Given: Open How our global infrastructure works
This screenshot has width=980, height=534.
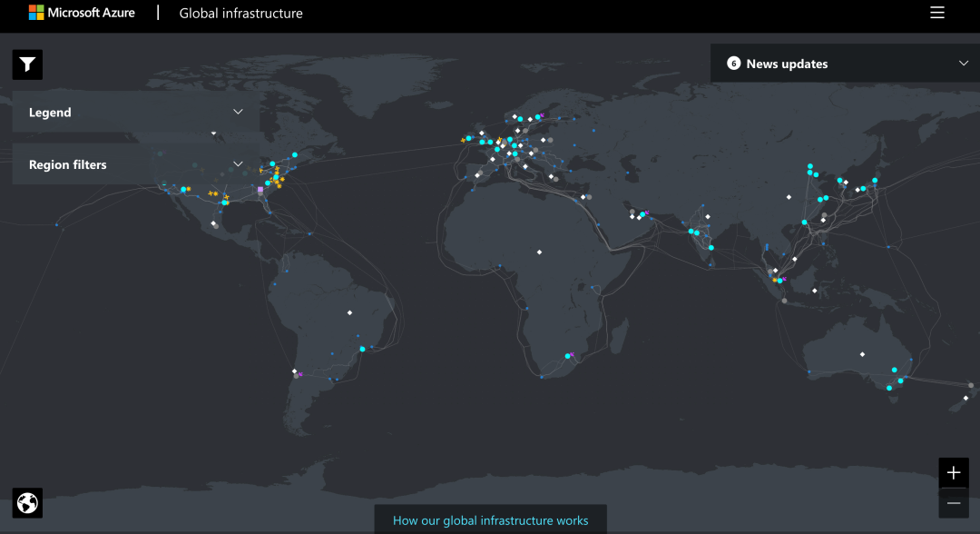Looking at the screenshot, I should (491, 520).
